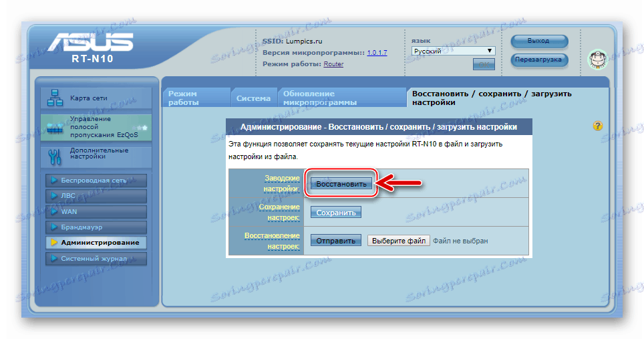Open Карта сети menu item
Screen dimensions: 644x339
click(x=96, y=98)
